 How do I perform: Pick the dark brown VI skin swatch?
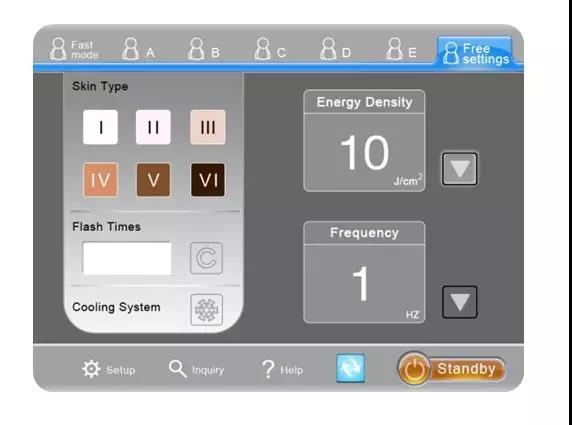208,180
